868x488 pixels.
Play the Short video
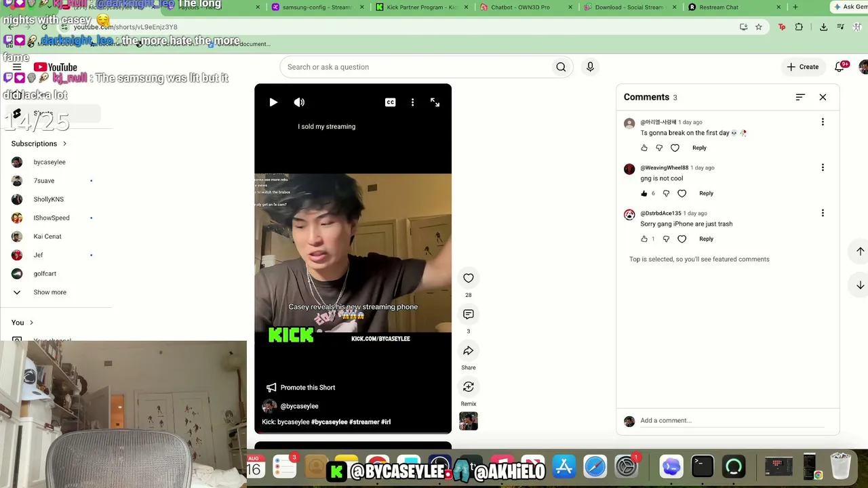273,102
